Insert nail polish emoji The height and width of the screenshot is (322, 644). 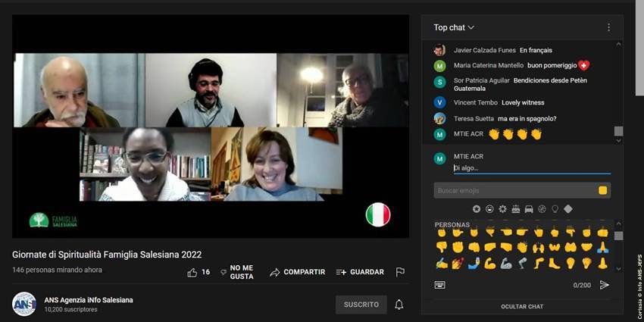pos(458,263)
